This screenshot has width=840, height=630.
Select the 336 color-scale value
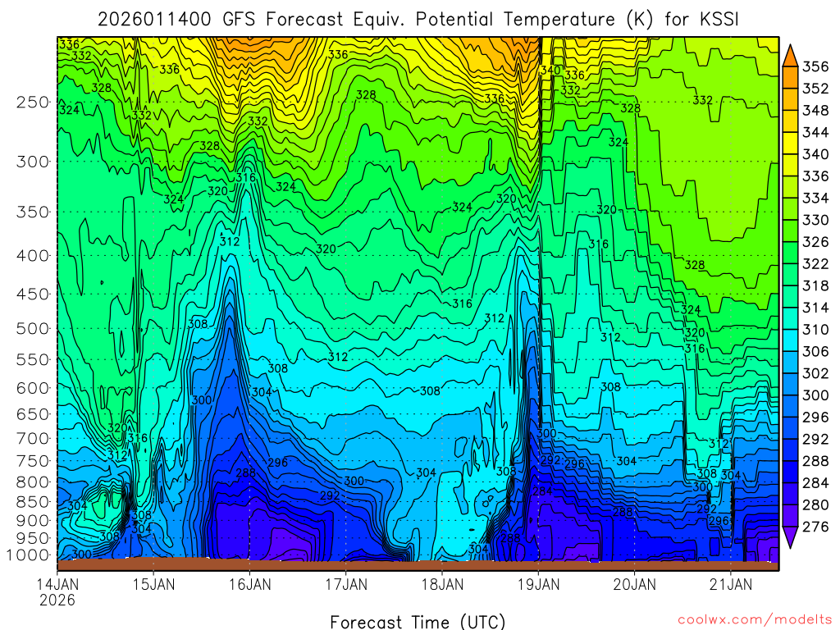(x=815, y=176)
